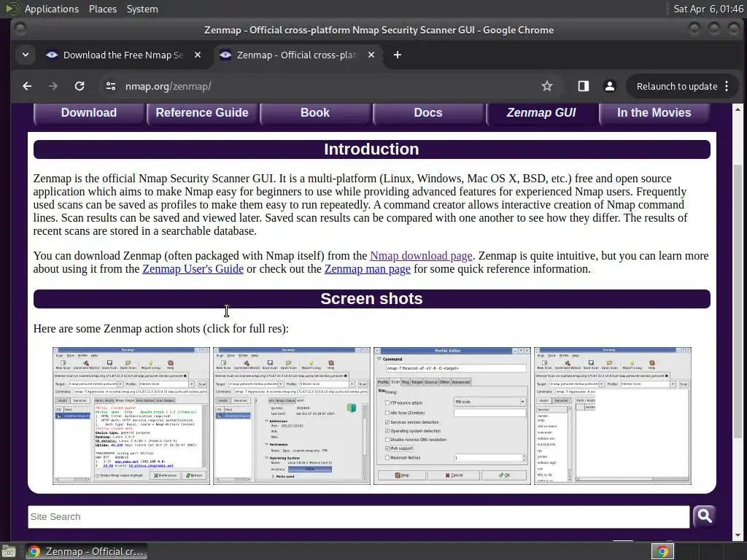Screen dimensions: 747x560
Task: Open the Zenmap User's Guide link
Action: click(x=193, y=269)
